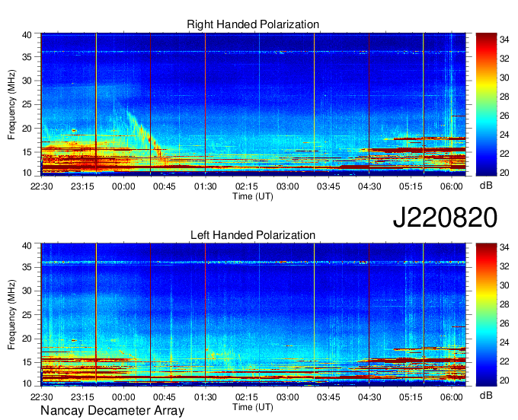Image resolution: width=518 pixels, height=420 pixels.
Task: Click the 25 MHz tick on Right Handed frequency axis
Action: pos(27,104)
